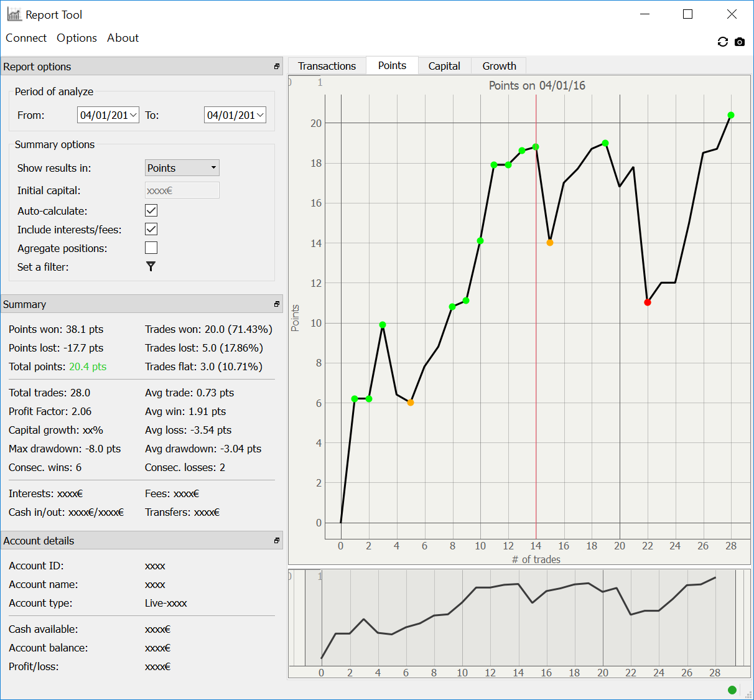Viewport: 754px width, 700px height.
Task: Open the Options menu
Action: pos(77,38)
